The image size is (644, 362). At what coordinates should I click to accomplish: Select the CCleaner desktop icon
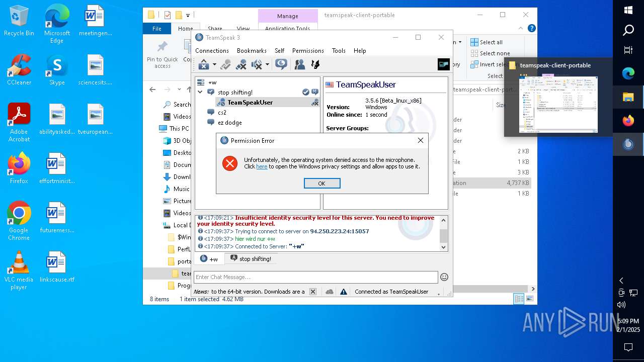(19, 70)
